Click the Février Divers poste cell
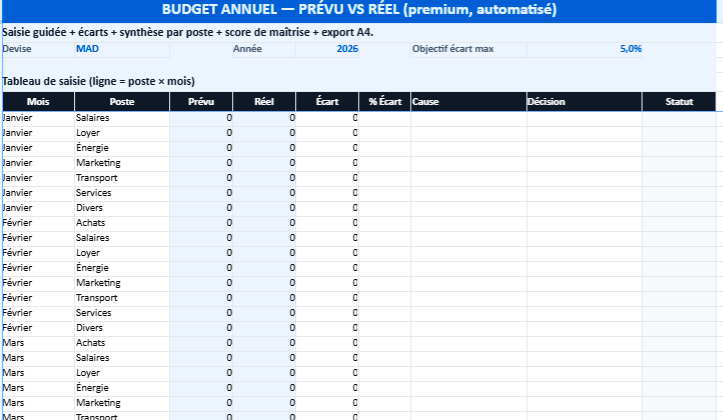Screen dimensions: 723x420 [121, 328]
